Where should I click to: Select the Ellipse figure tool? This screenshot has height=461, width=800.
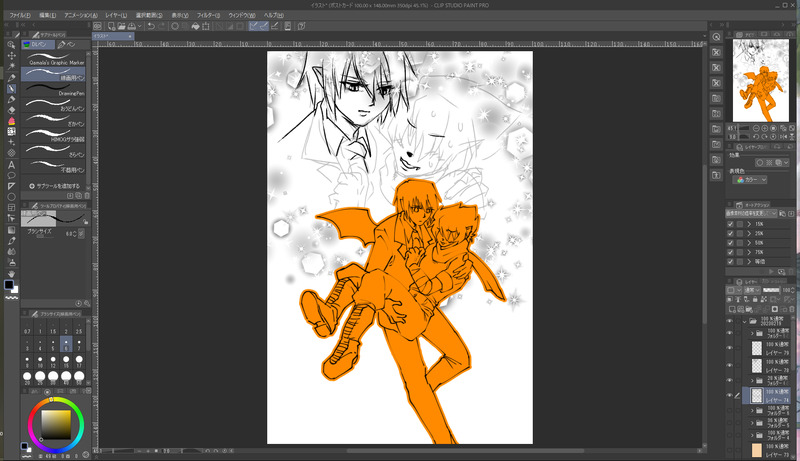point(11,197)
